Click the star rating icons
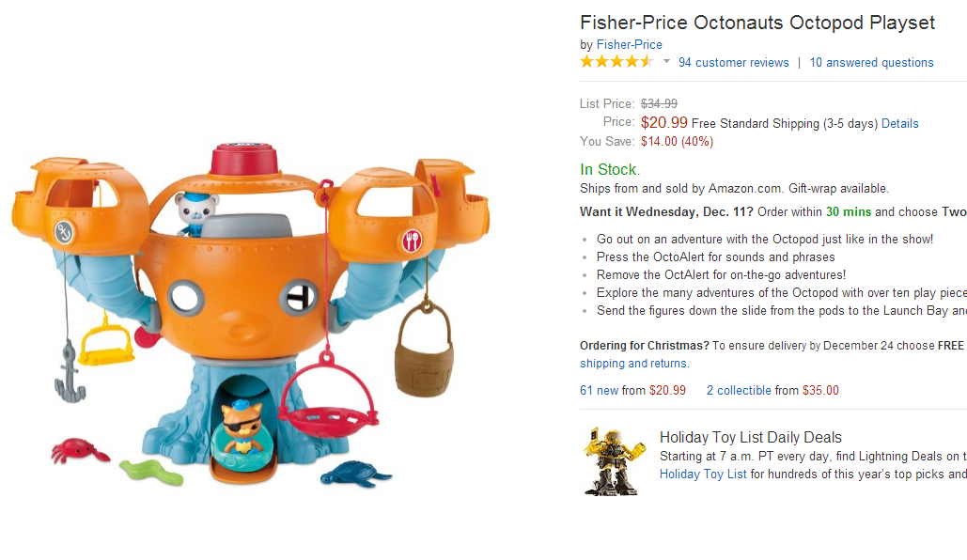The image size is (967, 560). coord(616,62)
